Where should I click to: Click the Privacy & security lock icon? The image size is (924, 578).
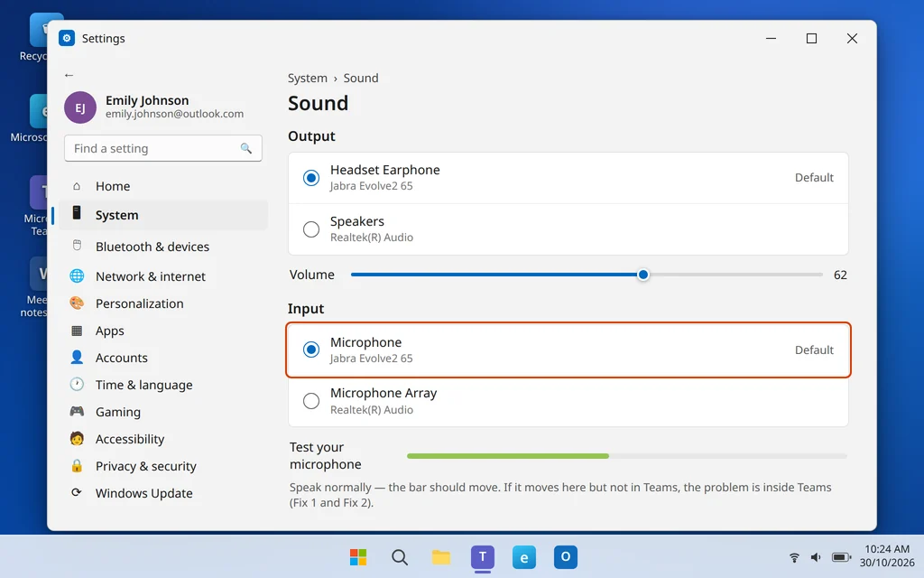coord(77,465)
